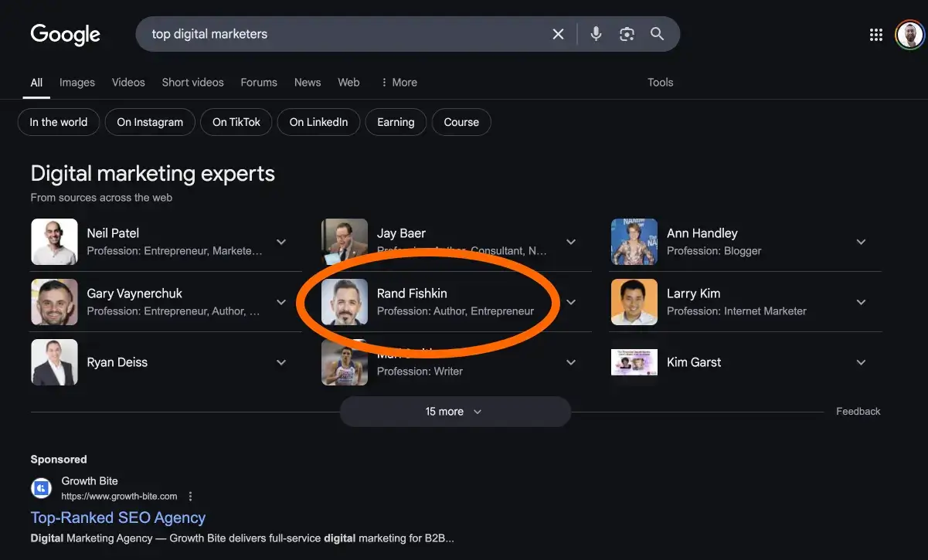Expand the Larry Kim entry chevron
Image resolution: width=928 pixels, height=560 pixels.
coord(861,302)
